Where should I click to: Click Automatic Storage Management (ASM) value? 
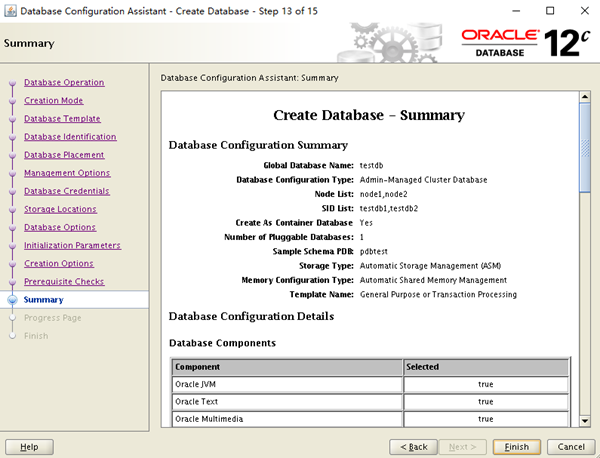point(430,266)
